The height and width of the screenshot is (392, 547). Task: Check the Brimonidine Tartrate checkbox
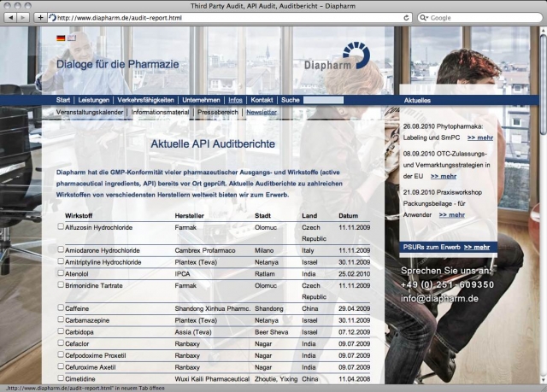click(61, 284)
